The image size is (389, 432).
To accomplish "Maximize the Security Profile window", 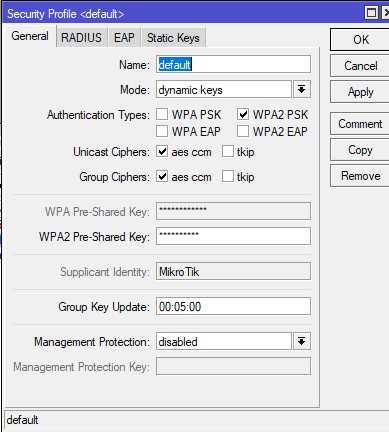I will click(371, 13).
